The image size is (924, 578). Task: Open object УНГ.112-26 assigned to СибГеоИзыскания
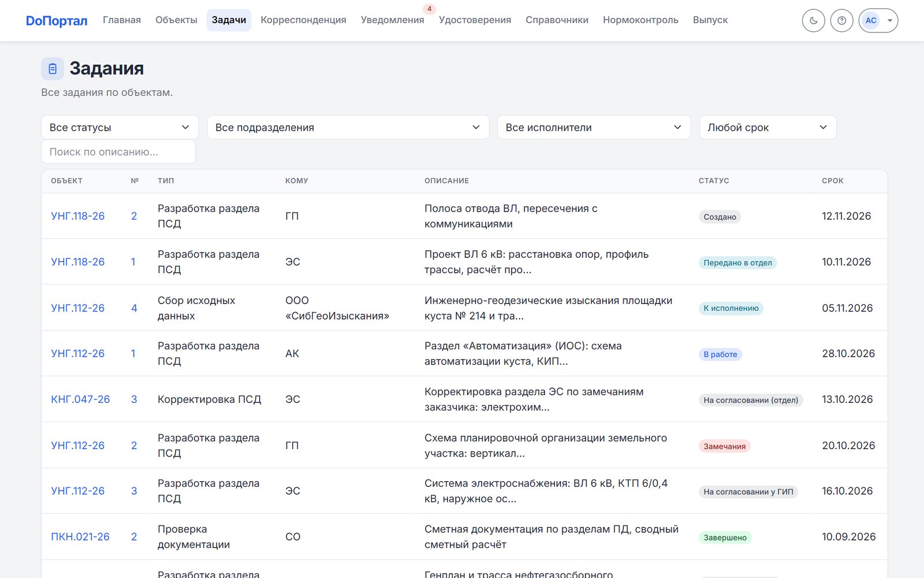[x=78, y=308]
